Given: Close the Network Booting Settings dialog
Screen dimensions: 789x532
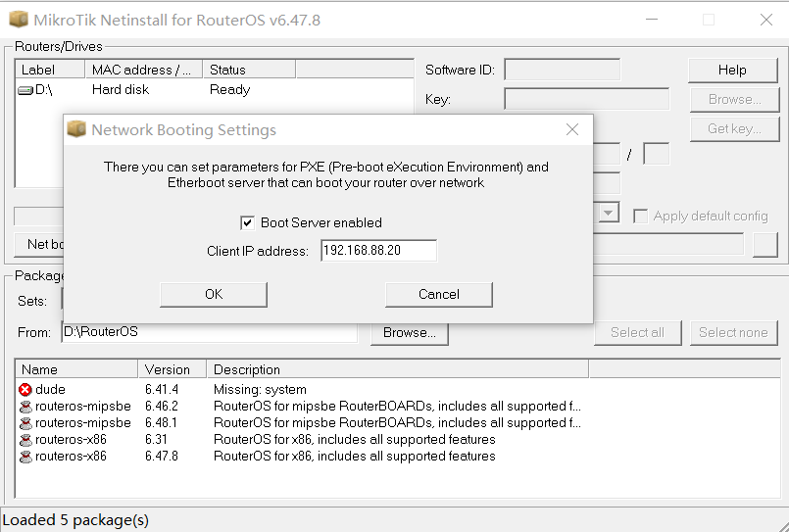Looking at the screenshot, I should [572, 130].
